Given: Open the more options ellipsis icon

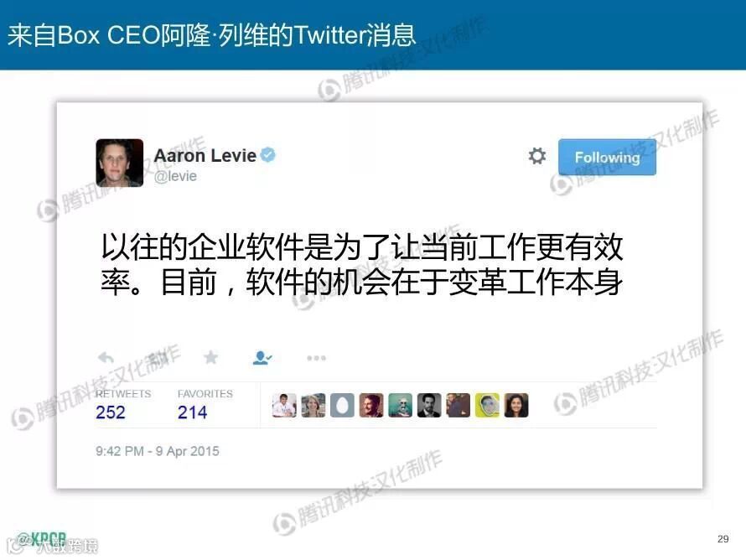Looking at the screenshot, I should (x=316, y=358).
